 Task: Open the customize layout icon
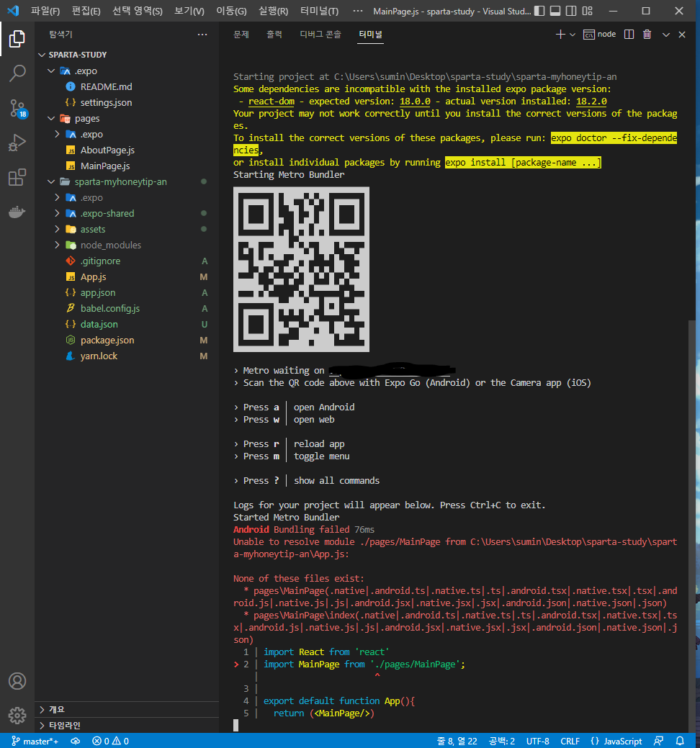pos(588,11)
